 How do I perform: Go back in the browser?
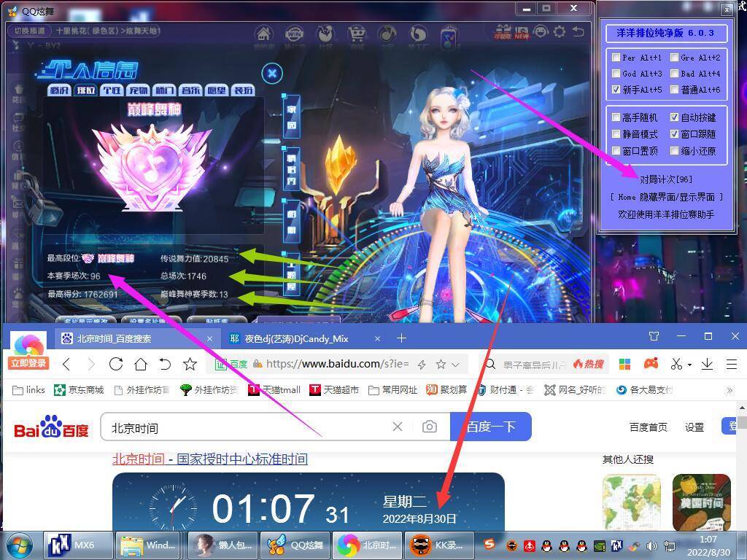point(66,365)
